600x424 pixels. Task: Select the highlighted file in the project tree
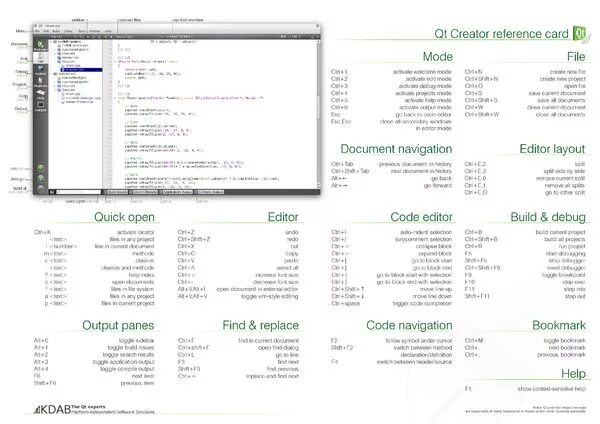click(82, 70)
